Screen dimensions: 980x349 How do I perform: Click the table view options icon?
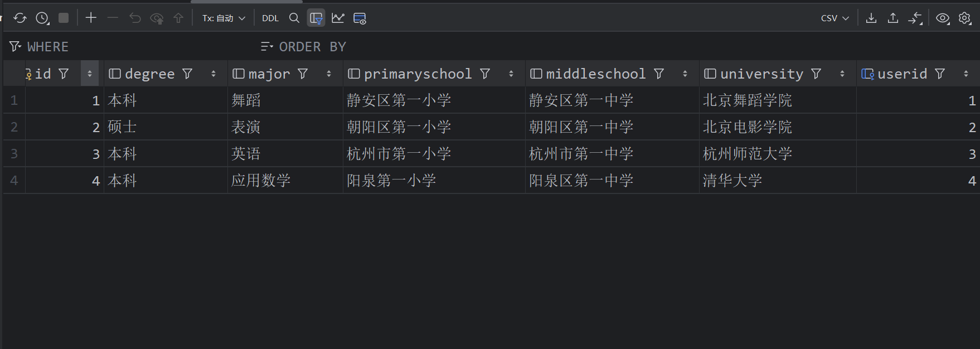[360, 18]
